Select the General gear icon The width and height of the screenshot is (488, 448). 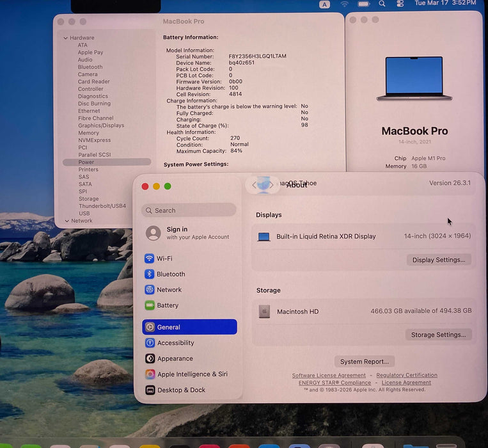[150, 327]
